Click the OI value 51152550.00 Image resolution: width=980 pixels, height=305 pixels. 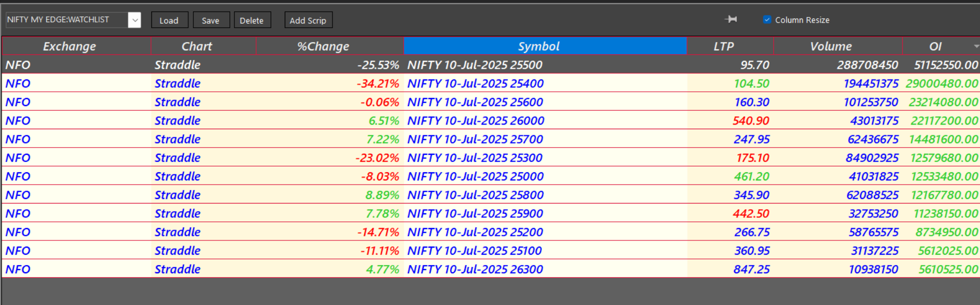click(946, 65)
